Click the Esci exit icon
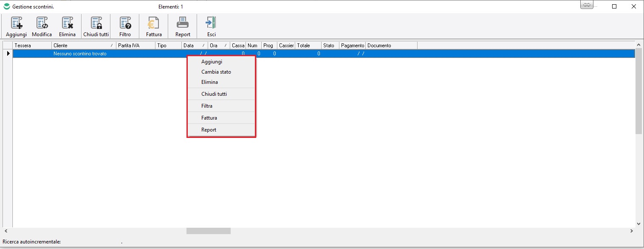 pos(211,23)
